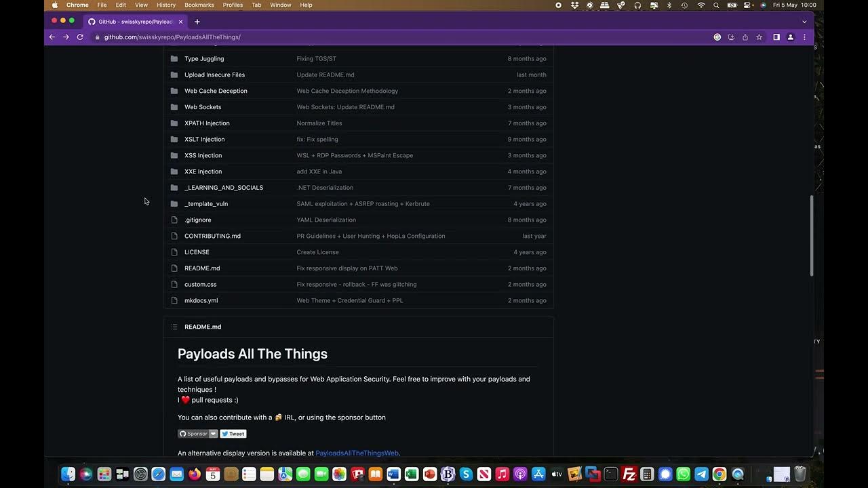
Task: Click the Dropbox menu bar icon
Action: (574, 5)
